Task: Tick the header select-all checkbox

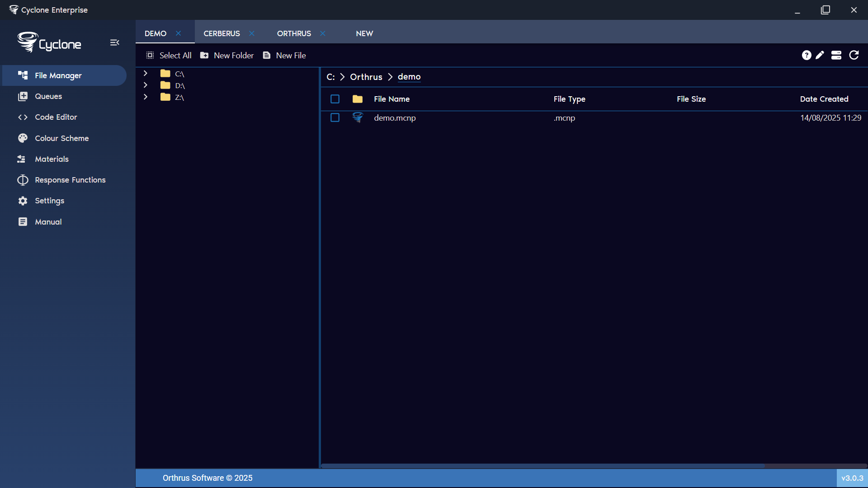Action: coord(335,99)
